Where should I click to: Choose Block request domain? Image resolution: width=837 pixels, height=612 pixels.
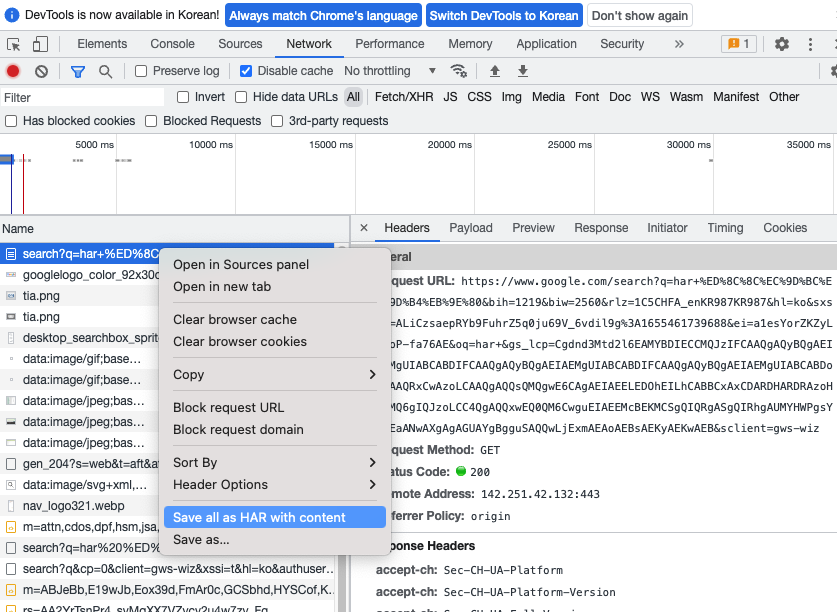(x=274, y=429)
